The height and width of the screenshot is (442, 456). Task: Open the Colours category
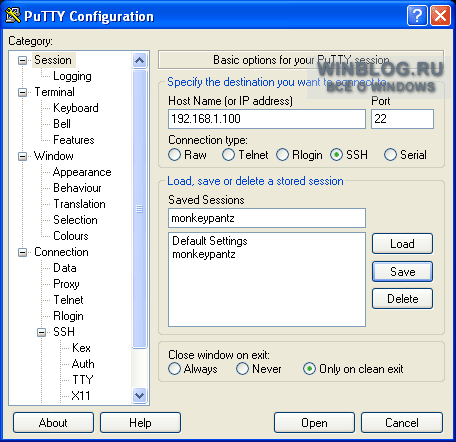[x=71, y=236]
